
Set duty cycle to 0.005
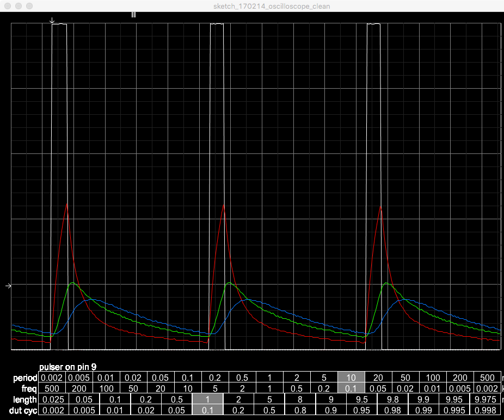84,410
